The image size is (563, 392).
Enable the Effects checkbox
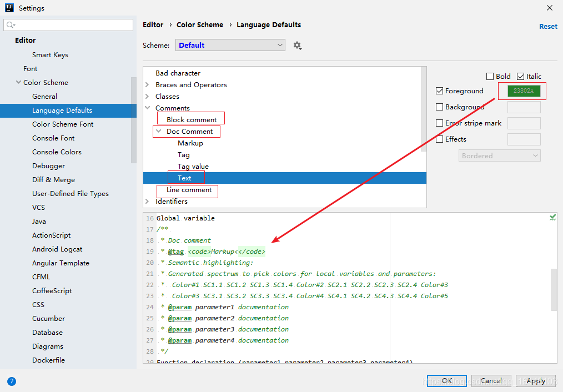(x=439, y=139)
